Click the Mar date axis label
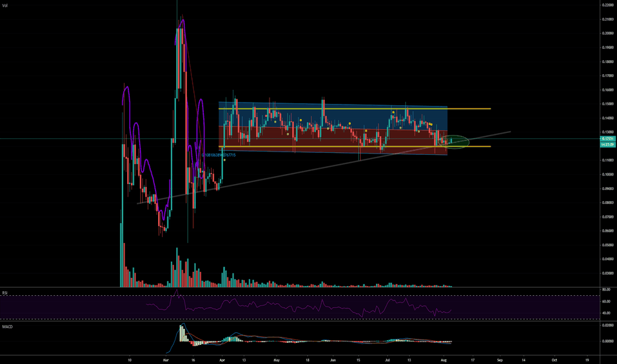617x364 pixels. [166, 360]
